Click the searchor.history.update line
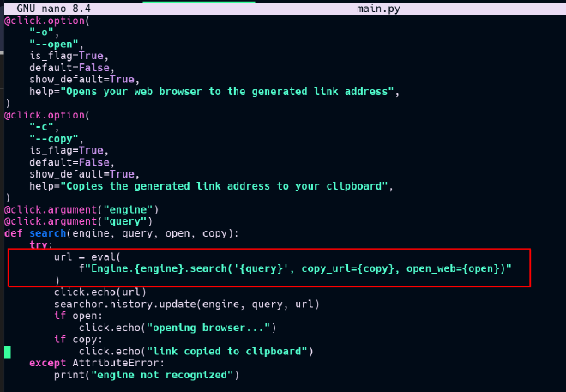Screen dimensions: 566x392 point(187,305)
